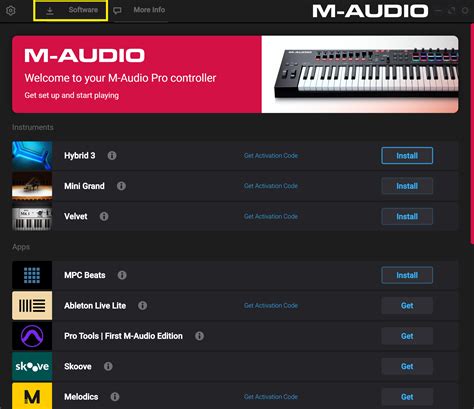Image resolution: width=474 pixels, height=409 pixels.
Task: Install the Mini Grand instrument
Action: click(407, 186)
